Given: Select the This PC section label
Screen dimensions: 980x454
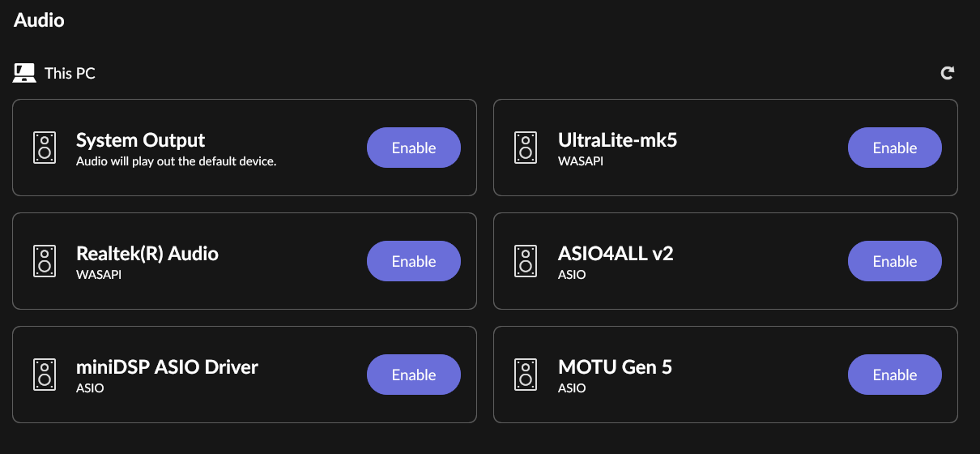Looking at the screenshot, I should [70, 74].
